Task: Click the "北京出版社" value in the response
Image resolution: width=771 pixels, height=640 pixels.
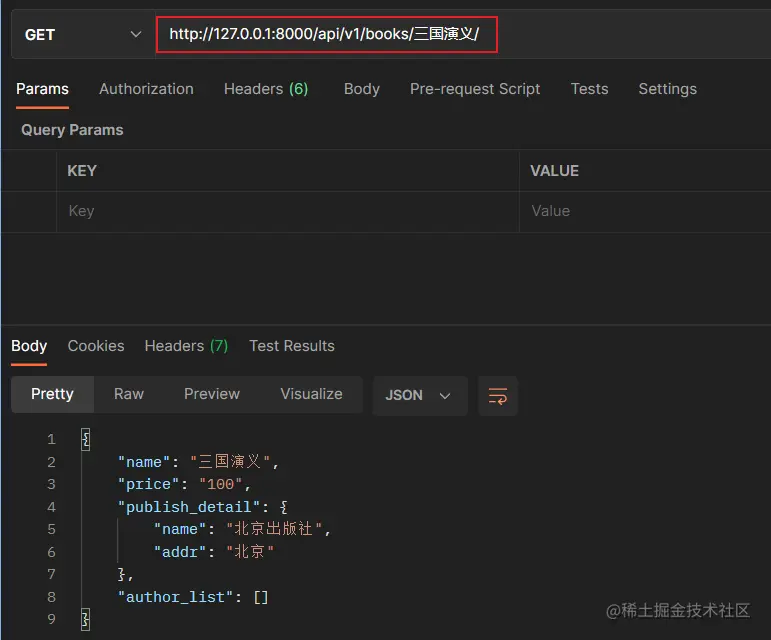Action: (x=274, y=529)
